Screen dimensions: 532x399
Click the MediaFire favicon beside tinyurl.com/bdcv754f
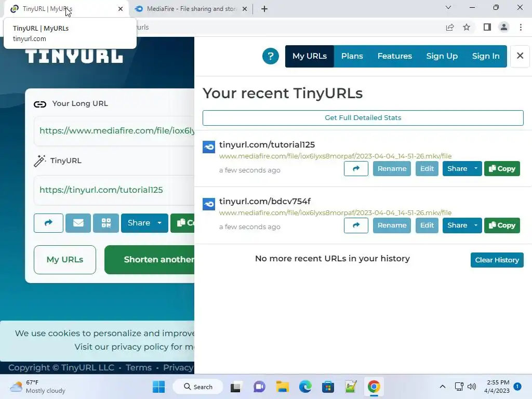pyautogui.click(x=209, y=204)
